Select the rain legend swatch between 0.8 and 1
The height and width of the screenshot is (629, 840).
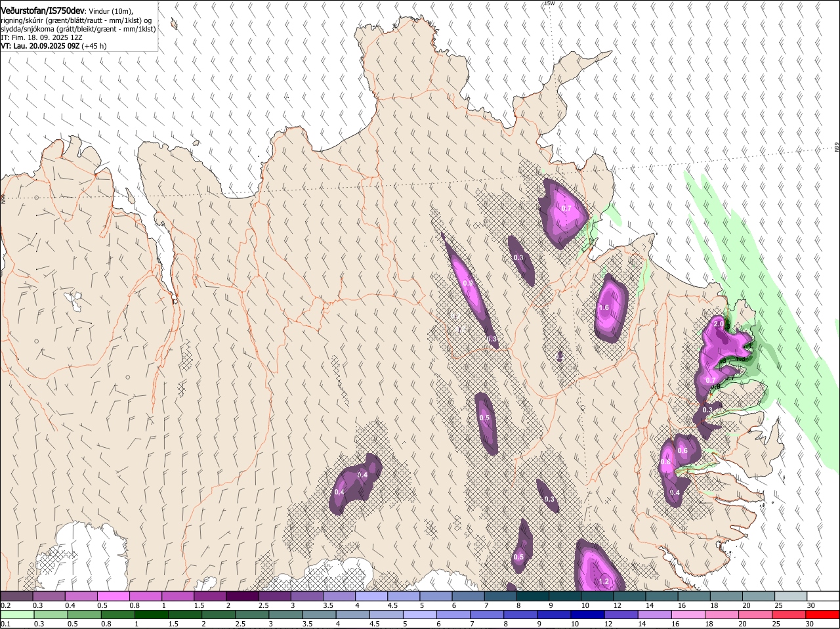[x=117, y=615]
